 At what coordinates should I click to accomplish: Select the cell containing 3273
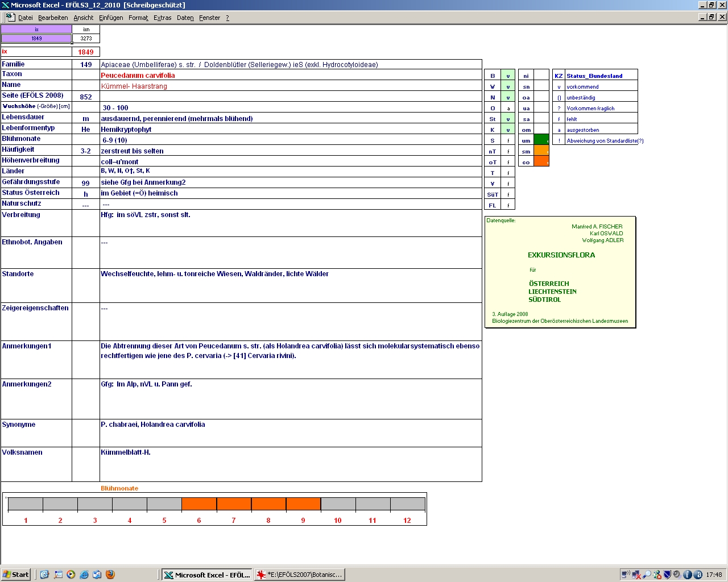pos(86,39)
